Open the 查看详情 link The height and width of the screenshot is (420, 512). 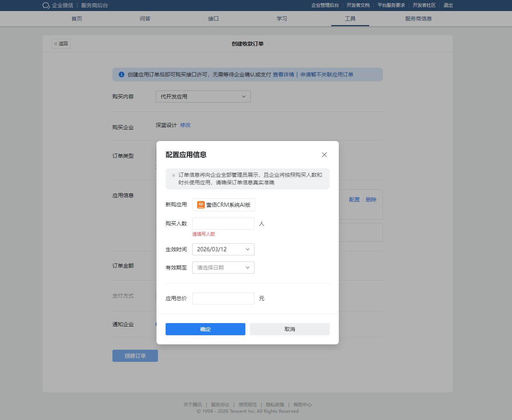pos(283,74)
